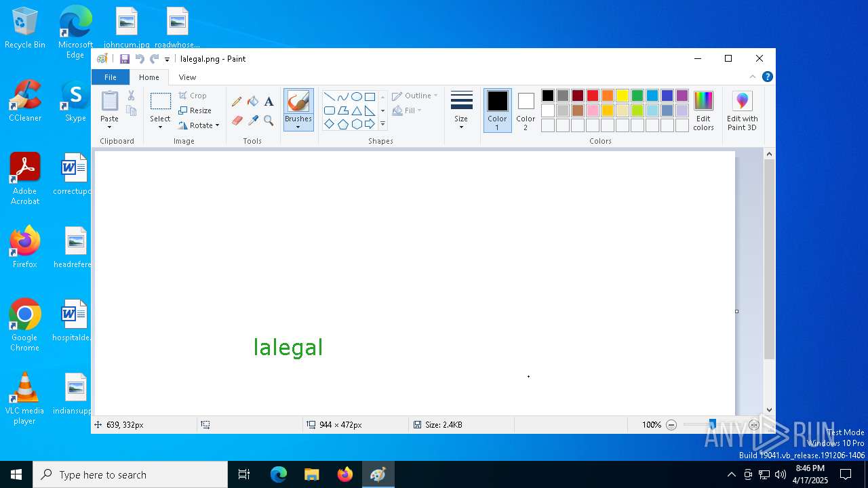Viewport: 868px width, 488px height.
Task: Click the Start button
Action: pos(16,474)
